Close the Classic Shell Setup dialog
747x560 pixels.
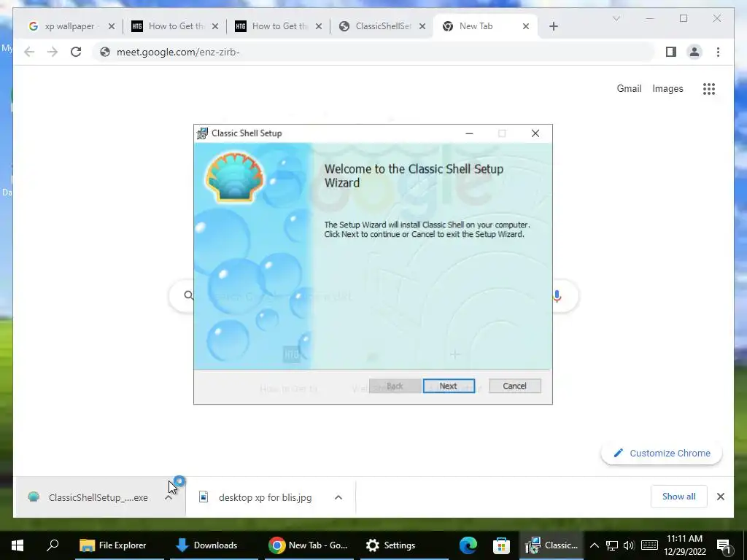(535, 133)
